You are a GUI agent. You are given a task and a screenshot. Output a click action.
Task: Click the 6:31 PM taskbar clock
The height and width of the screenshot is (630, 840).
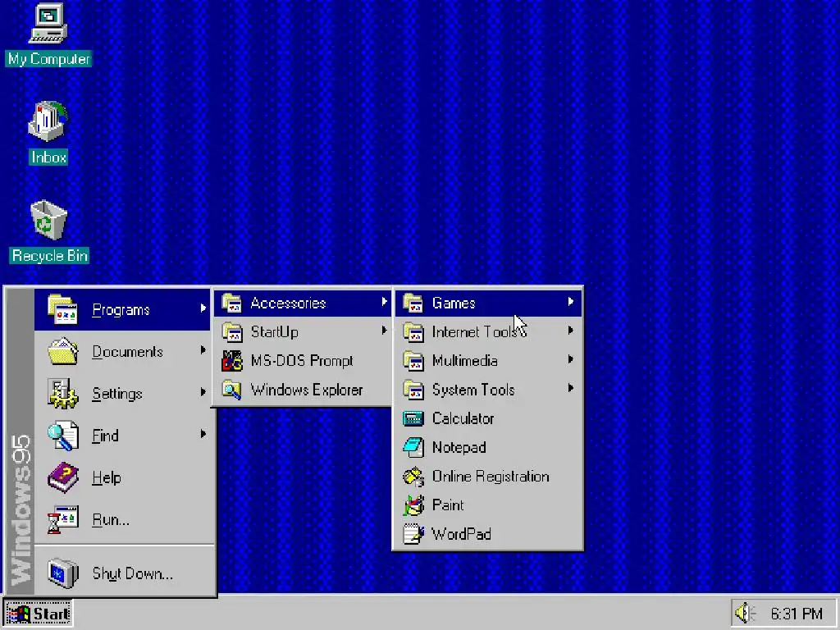(x=797, y=614)
